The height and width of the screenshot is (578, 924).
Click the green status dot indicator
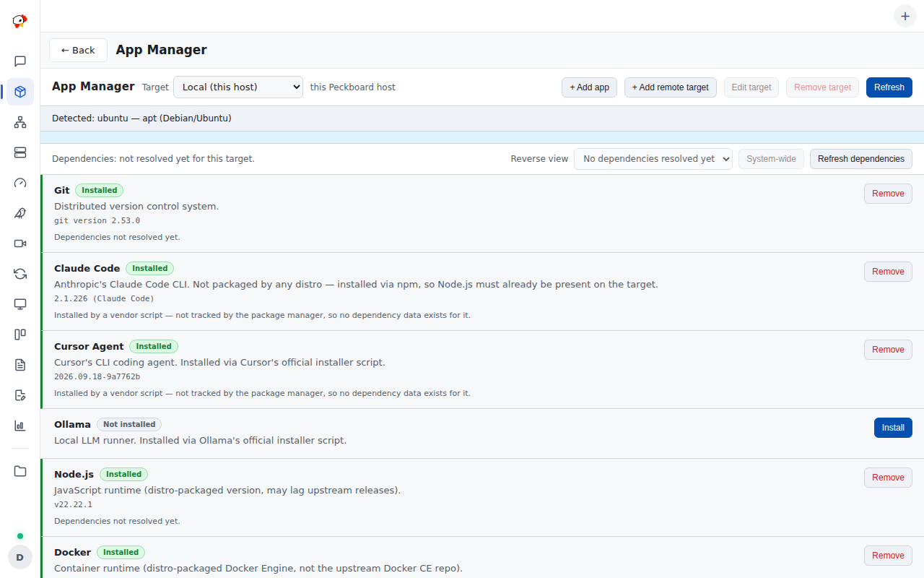20,536
